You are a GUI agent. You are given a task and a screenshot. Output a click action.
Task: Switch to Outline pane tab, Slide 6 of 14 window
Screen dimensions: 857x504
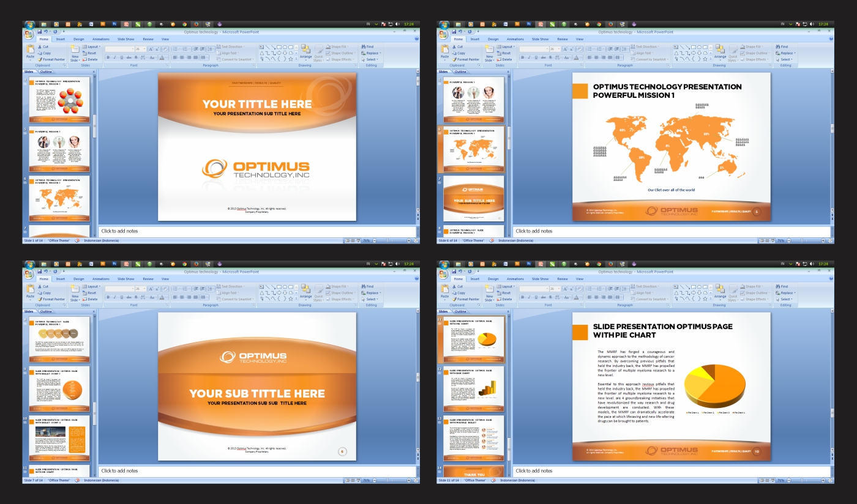pyautogui.click(x=461, y=72)
